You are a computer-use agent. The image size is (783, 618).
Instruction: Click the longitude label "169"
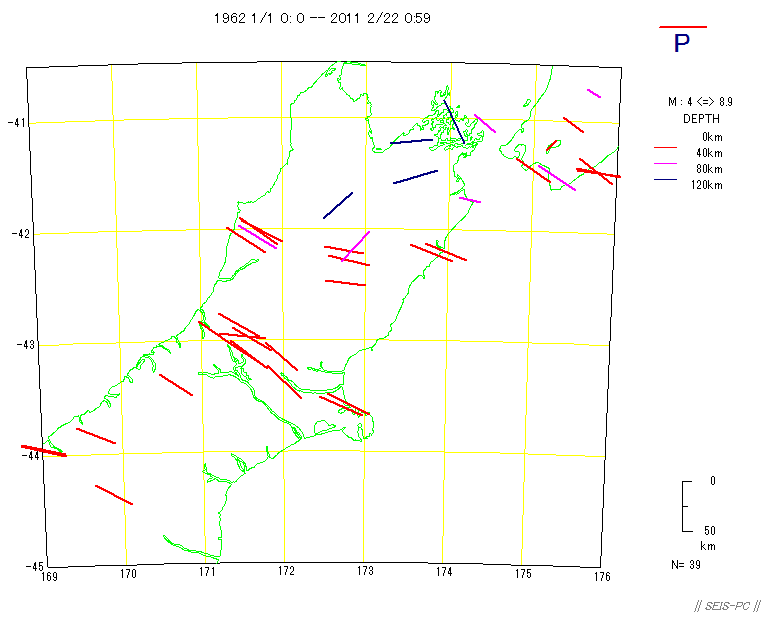pyautogui.click(x=49, y=577)
